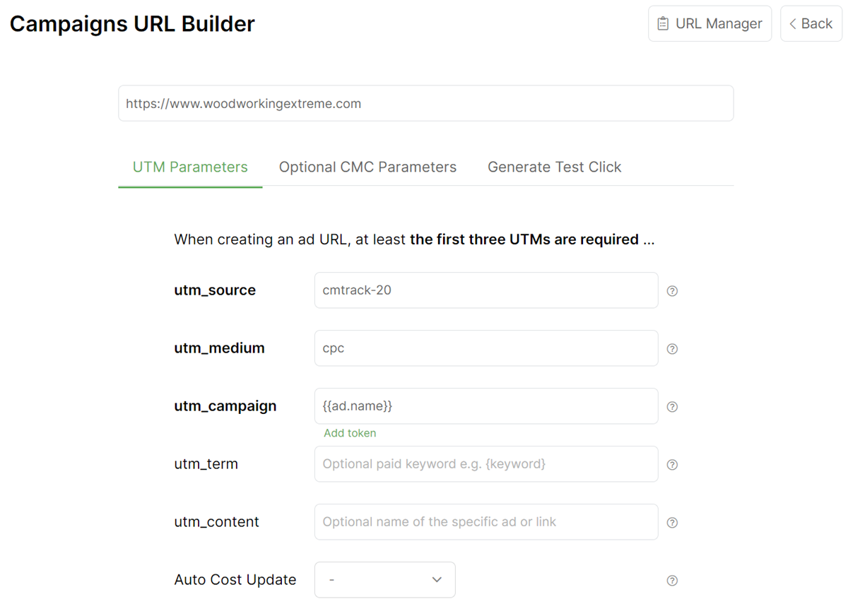The width and height of the screenshot is (848, 616).
Task: Open the Optional CMC Parameters tab
Action: [367, 167]
